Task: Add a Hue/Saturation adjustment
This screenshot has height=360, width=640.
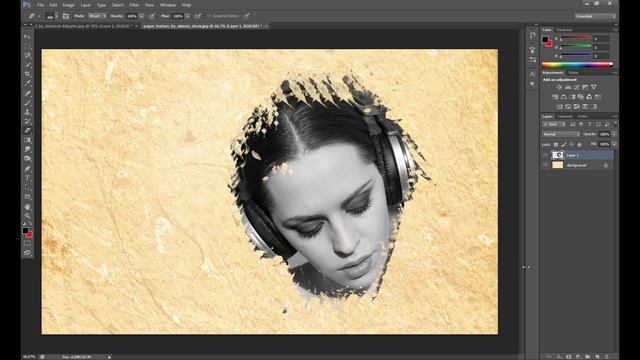Action: point(555,97)
